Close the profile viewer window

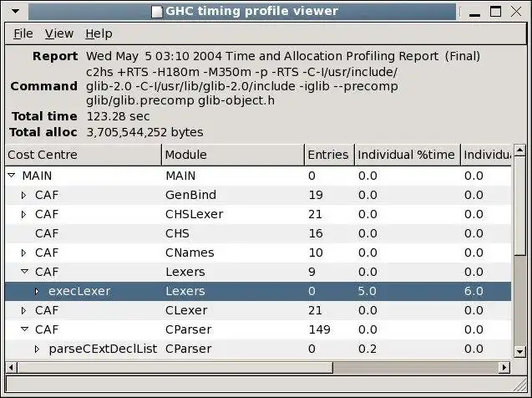(516, 12)
